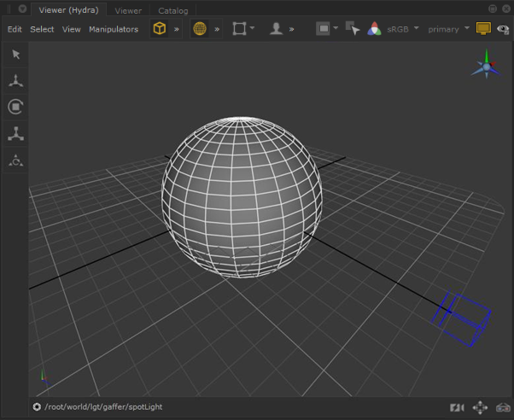Toggle the wireframe globe shading button
Screen dimensions: 514x420
pyautogui.click(x=200, y=29)
